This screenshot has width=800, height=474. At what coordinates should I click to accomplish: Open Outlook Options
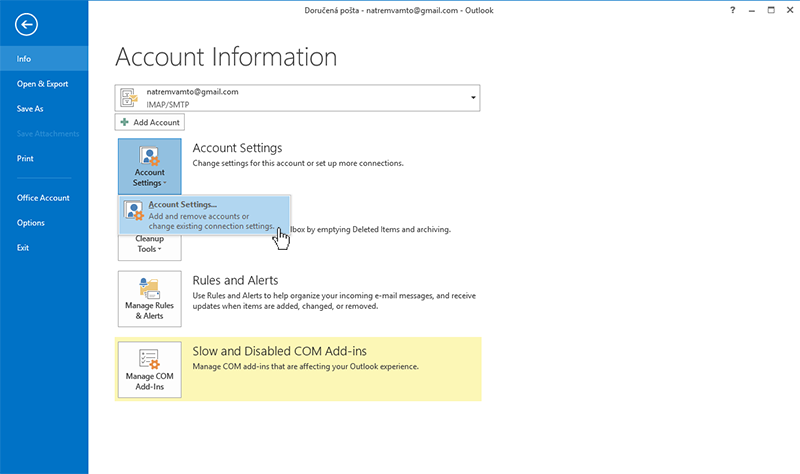click(44, 223)
